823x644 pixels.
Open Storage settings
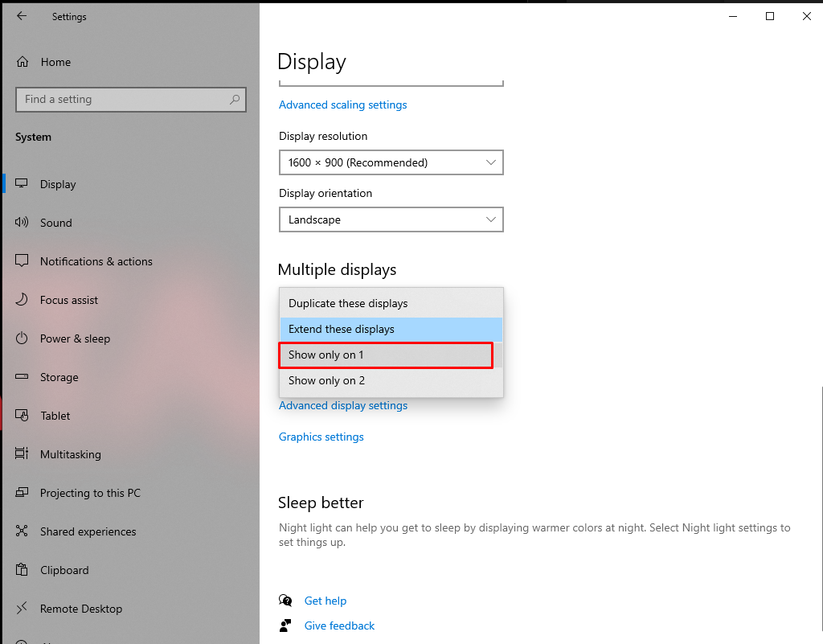point(22,377)
